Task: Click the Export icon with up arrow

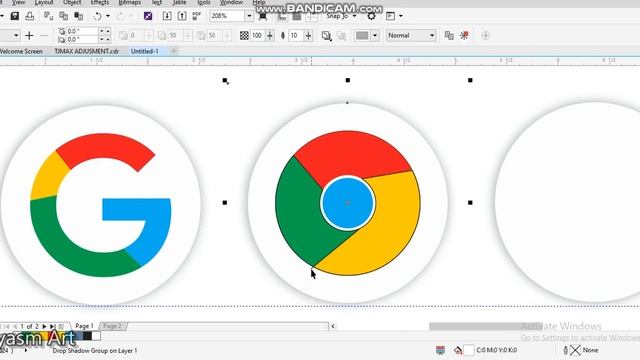Action: (182, 16)
